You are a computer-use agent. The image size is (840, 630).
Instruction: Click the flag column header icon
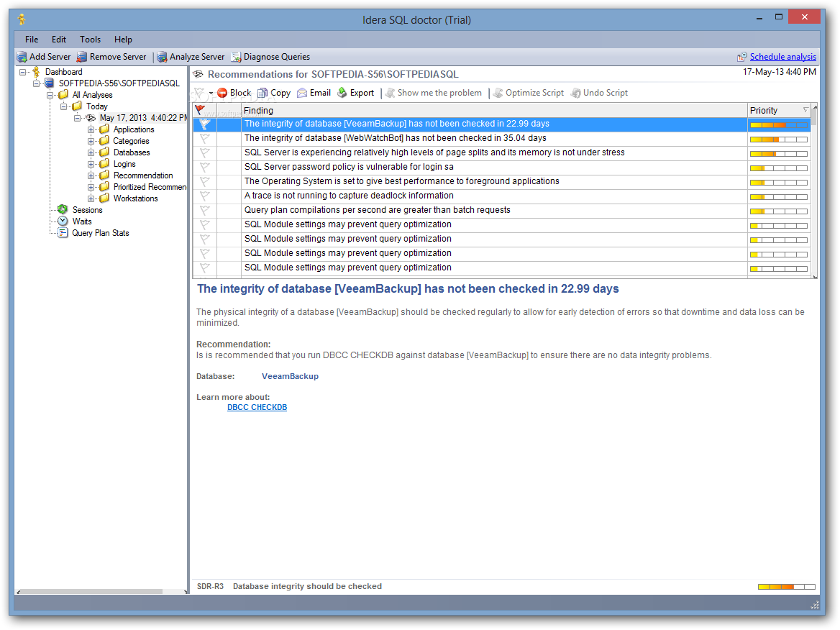pos(201,110)
